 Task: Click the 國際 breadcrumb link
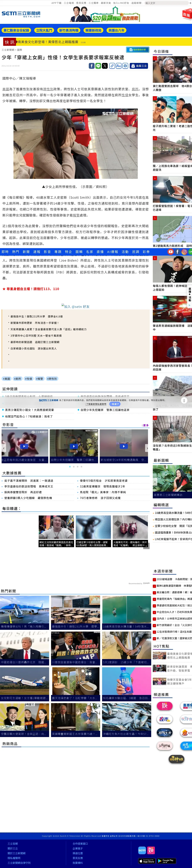click(x=20, y=50)
